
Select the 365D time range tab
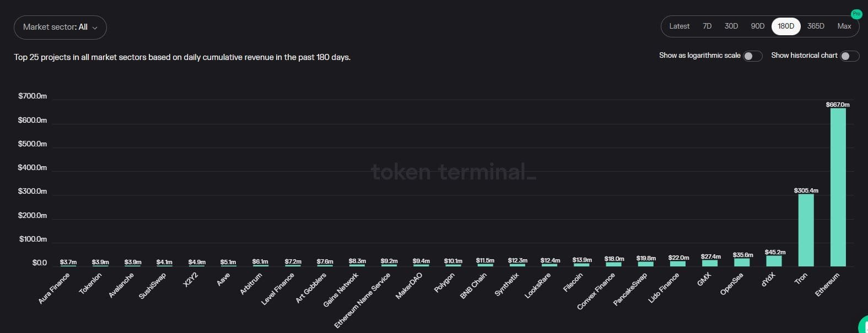[x=815, y=26]
